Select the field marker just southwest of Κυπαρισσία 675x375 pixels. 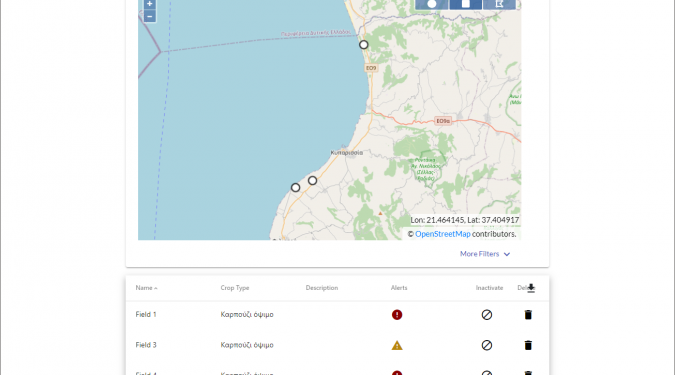313,180
